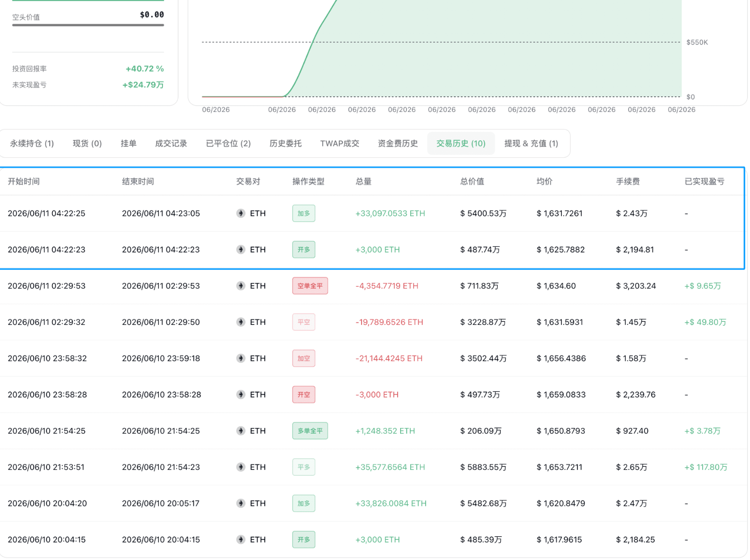Click the 平空 badge
750x560 pixels.
point(304,322)
